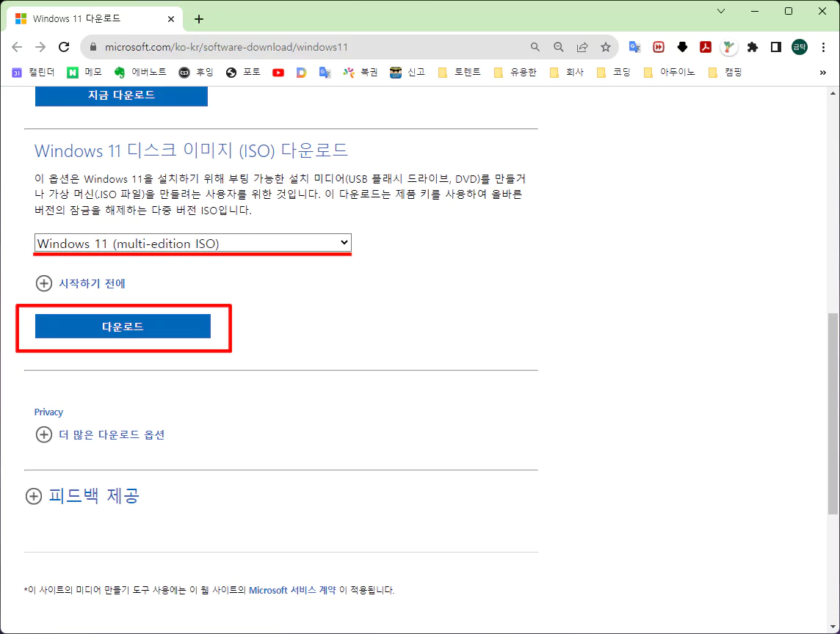Image resolution: width=840 pixels, height=634 pixels.
Task: Click the browser forward arrow
Action: pyautogui.click(x=40, y=47)
